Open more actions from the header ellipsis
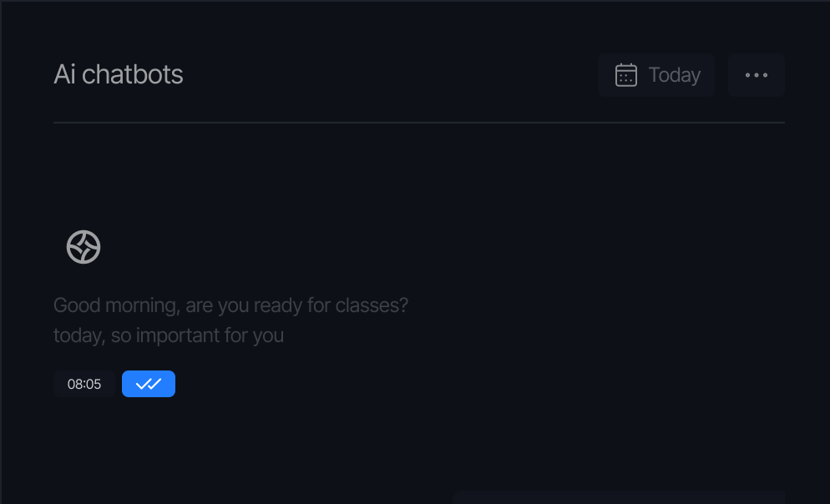 click(x=756, y=75)
